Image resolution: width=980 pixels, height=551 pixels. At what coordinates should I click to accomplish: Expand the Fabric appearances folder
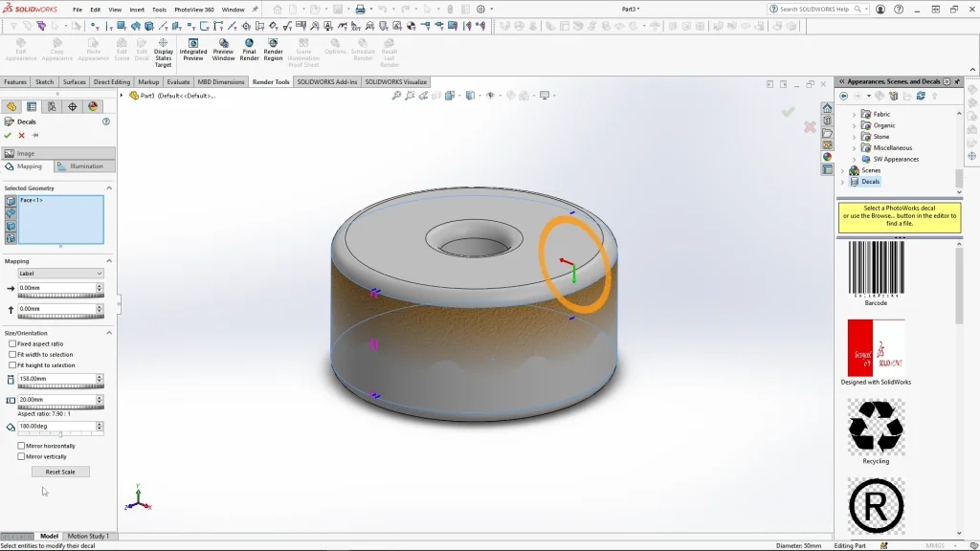[x=855, y=114]
